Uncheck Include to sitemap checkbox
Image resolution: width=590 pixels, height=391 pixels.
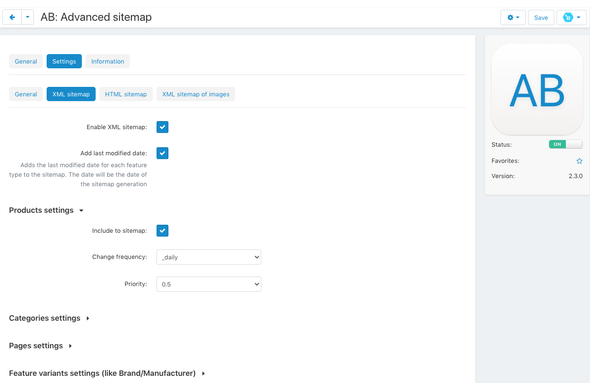162,231
